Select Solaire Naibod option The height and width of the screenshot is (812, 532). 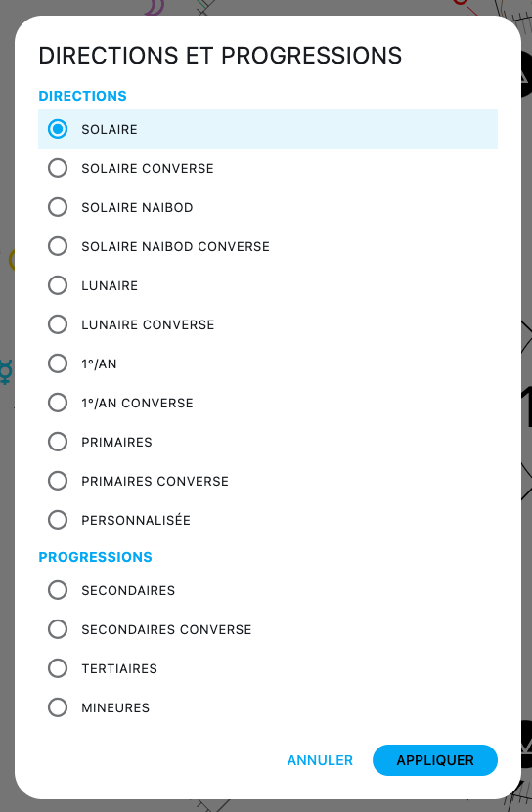(x=268, y=207)
